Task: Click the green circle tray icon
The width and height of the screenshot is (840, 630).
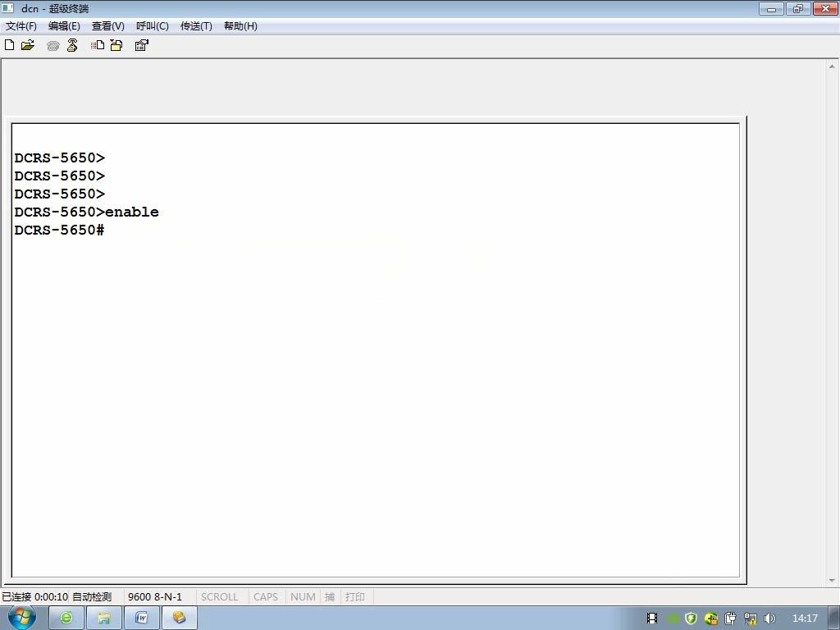Action: click(x=673, y=619)
